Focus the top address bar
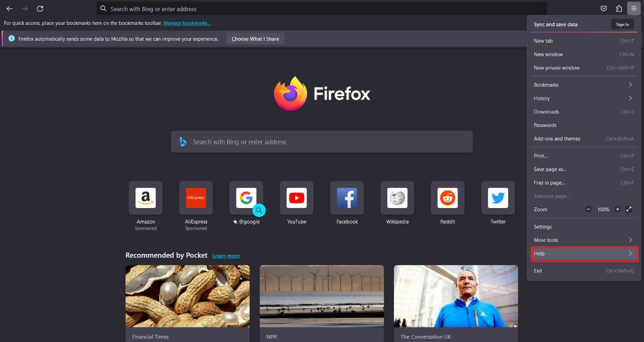The width and height of the screenshot is (644, 342). click(x=322, y=8)
